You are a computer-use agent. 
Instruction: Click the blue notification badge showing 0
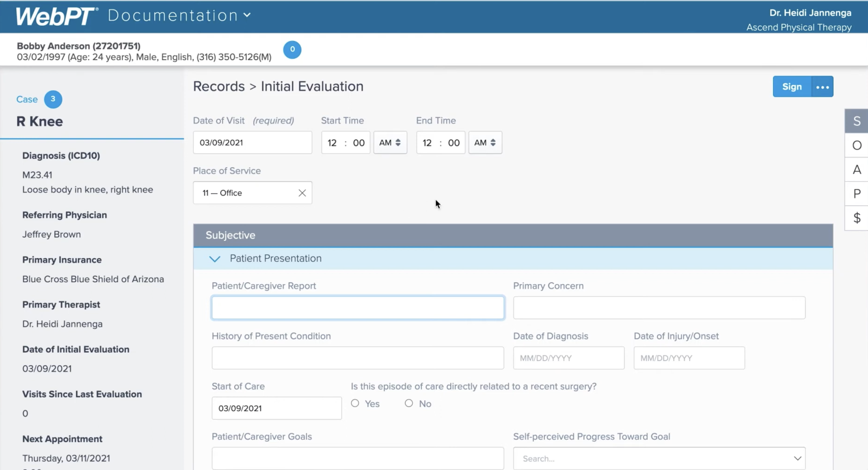[x=292, y=49]
